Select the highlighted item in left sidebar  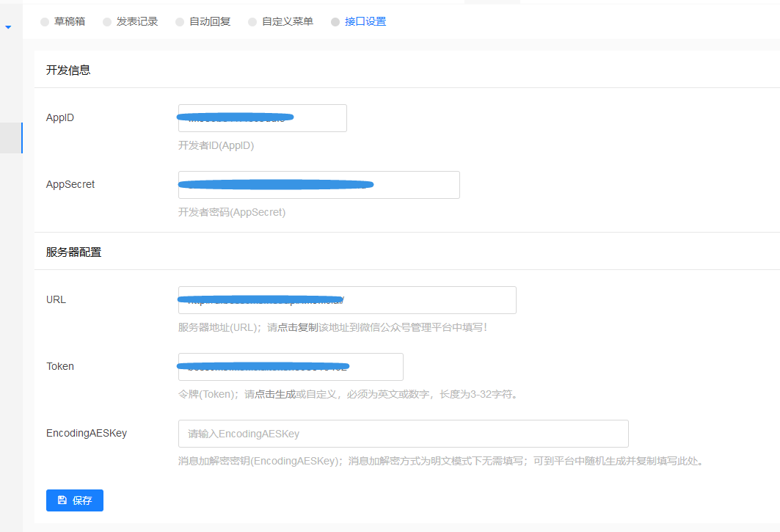pos(11,138)
